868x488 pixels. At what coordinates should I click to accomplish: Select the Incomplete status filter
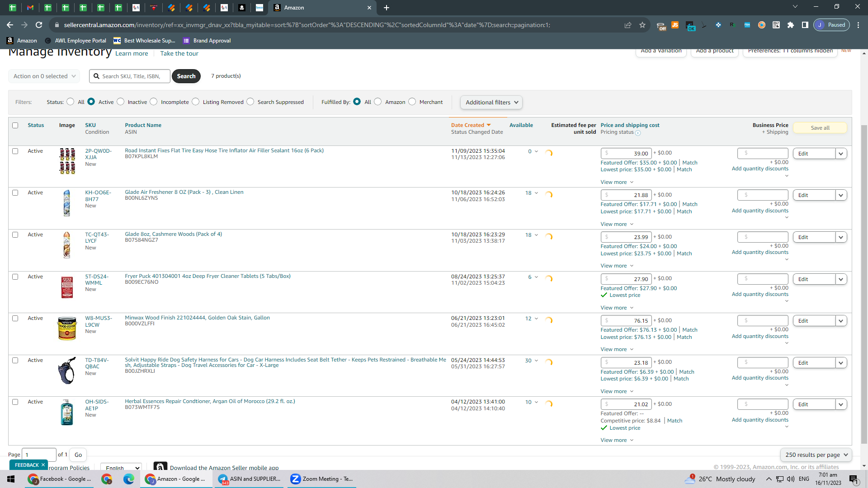coord(154,102)
